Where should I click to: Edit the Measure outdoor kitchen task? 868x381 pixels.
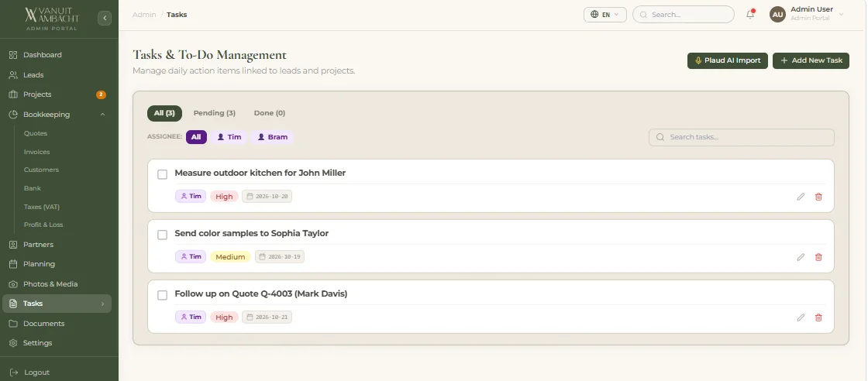[801, 196]
